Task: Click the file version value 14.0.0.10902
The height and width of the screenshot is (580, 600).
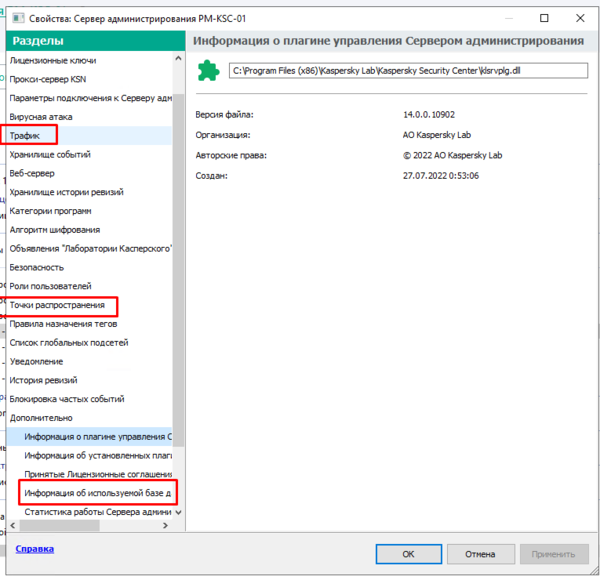Action: pos(429,114)
